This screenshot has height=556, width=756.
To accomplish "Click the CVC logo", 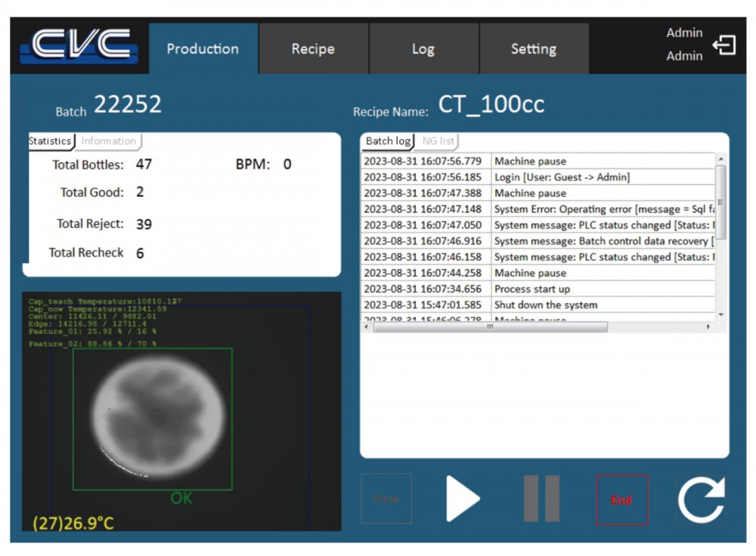I will (79, 47).
